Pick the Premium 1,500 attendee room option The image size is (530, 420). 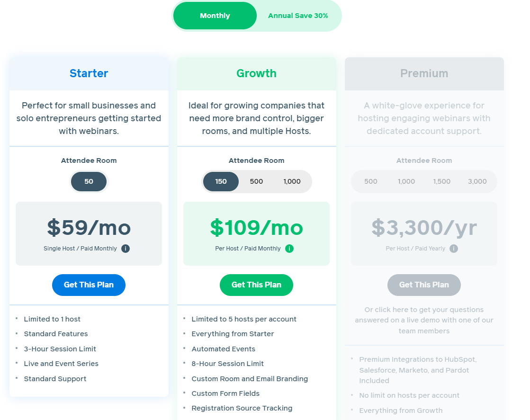point(442,181)
